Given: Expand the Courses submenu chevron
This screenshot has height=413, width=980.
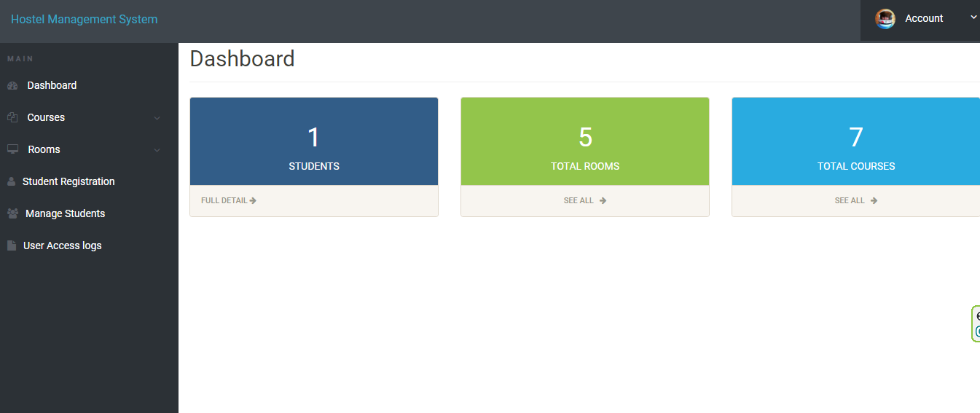Looking at the screenshot, I should point(157,118).
